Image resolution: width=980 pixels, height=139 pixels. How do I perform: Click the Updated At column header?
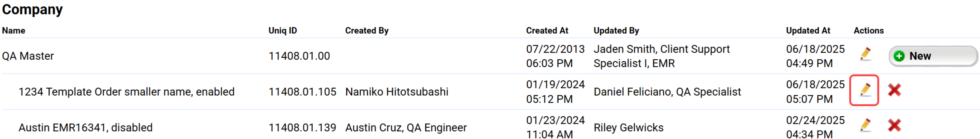808,30
